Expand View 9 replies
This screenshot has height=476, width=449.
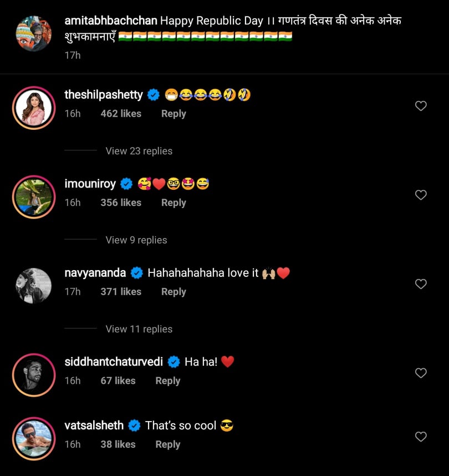tap(136, 240)
